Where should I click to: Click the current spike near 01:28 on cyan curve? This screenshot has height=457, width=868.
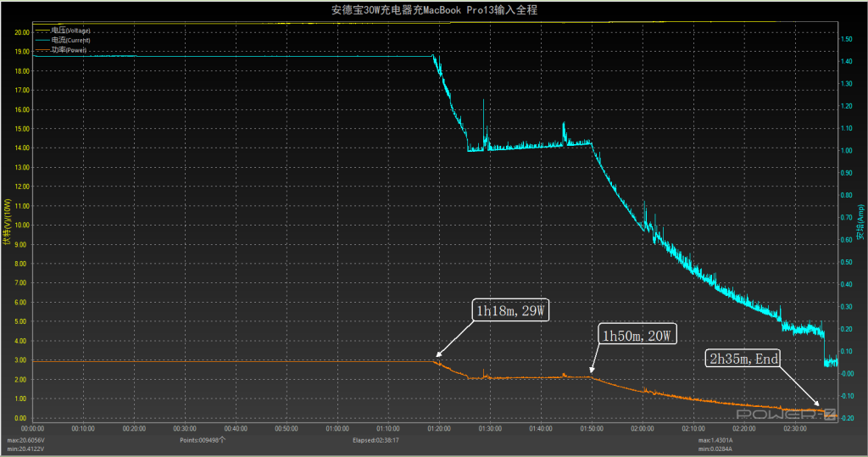483,123
